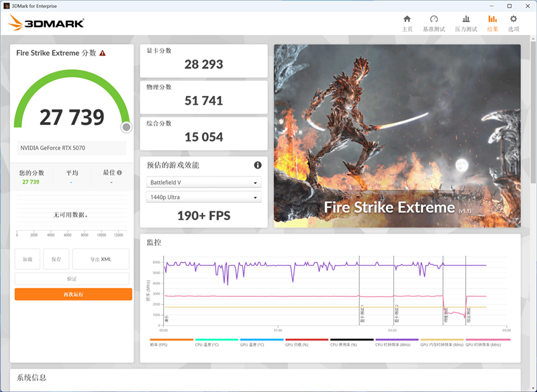This screenshot has height=392, width=537.
Task: Select the 基准测试 benchmark icon
Action: pyautogui.click(x=434, y=20)
